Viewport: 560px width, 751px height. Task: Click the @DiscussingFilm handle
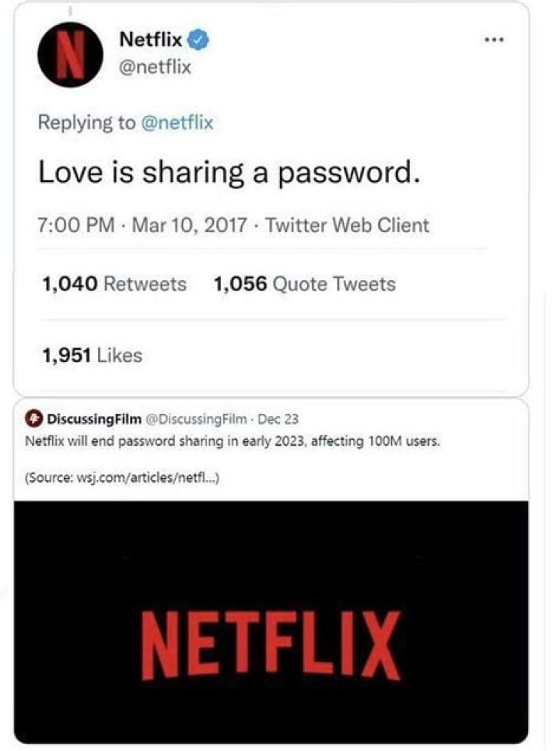(196, 420)
